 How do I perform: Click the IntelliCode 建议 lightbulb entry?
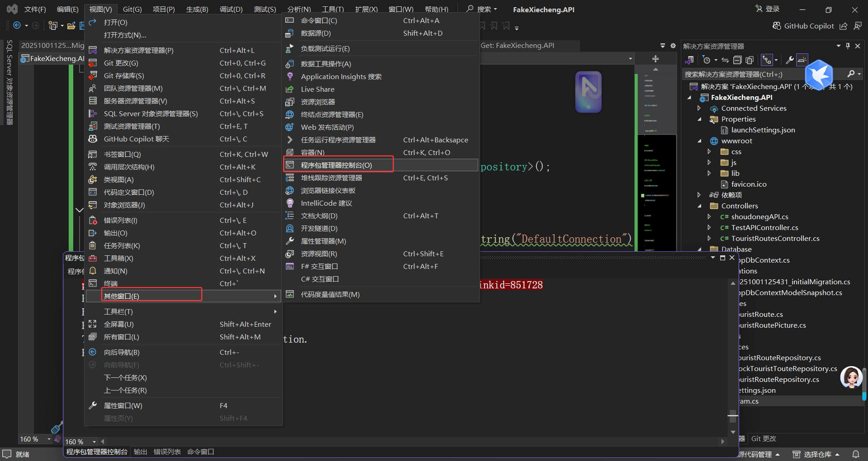coord(381,203)
